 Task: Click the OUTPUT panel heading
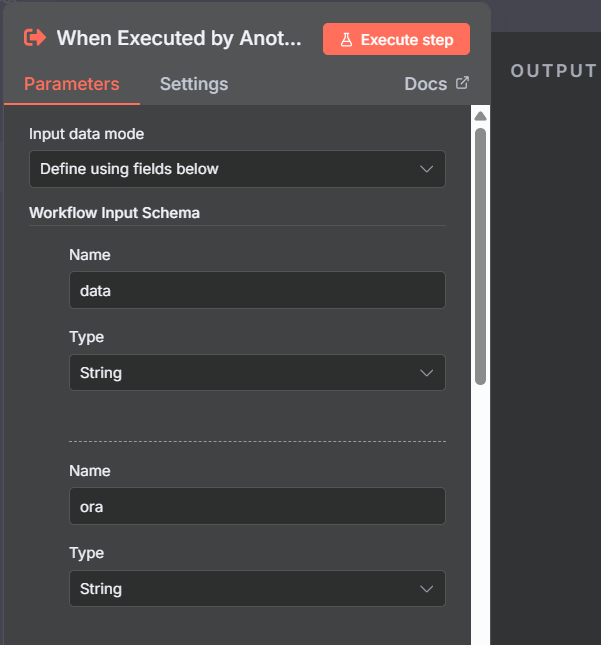[x=553, y=71]
